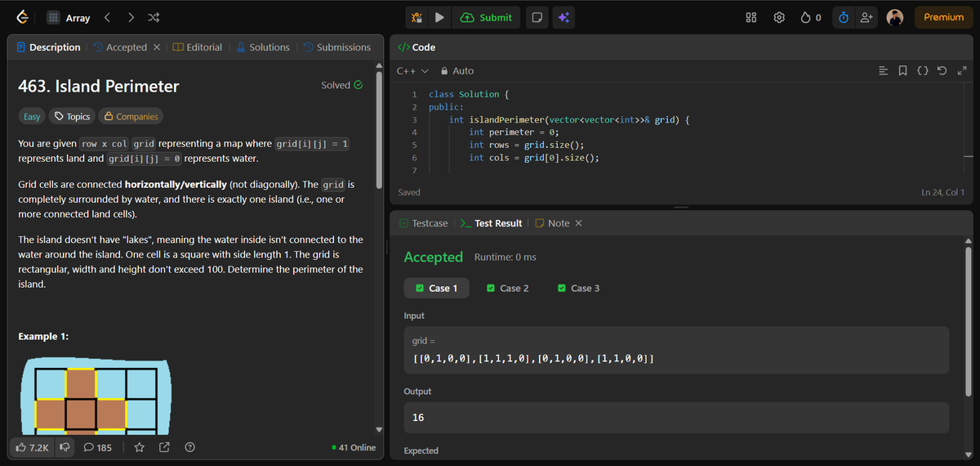Open the Note tab
980x466 pixels.
click(x=552, y=223)
